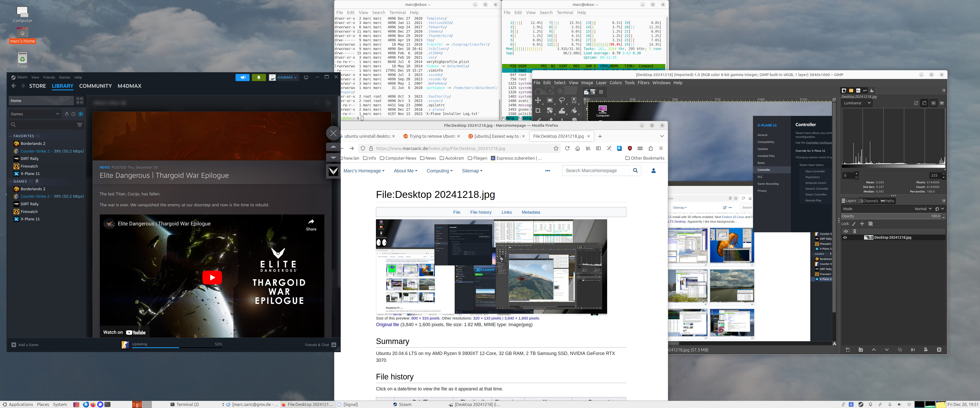Viewport: 980px width, 408px height.
Task: Select the Move tool in GIMP toolbox
Action: click(x=538, y=100)
